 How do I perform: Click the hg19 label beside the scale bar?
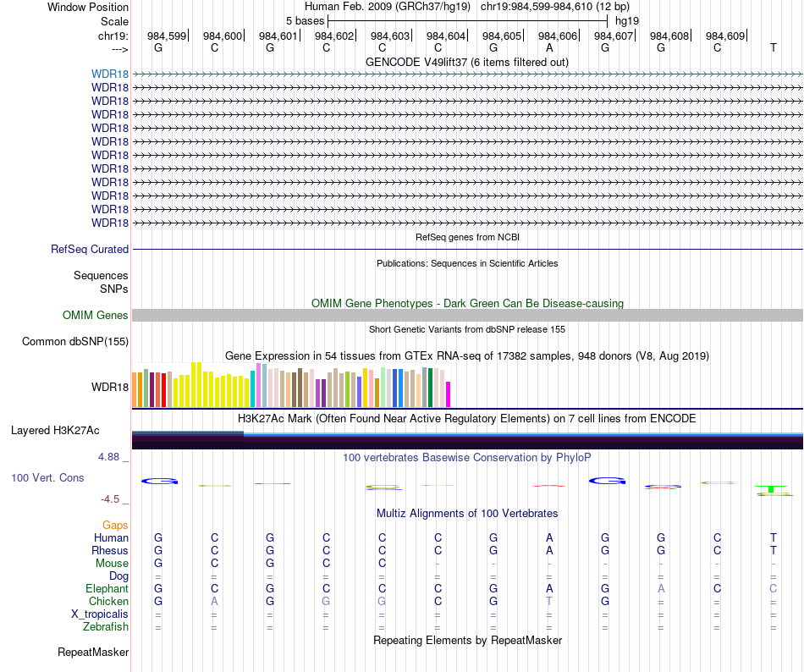click(627, 21)
